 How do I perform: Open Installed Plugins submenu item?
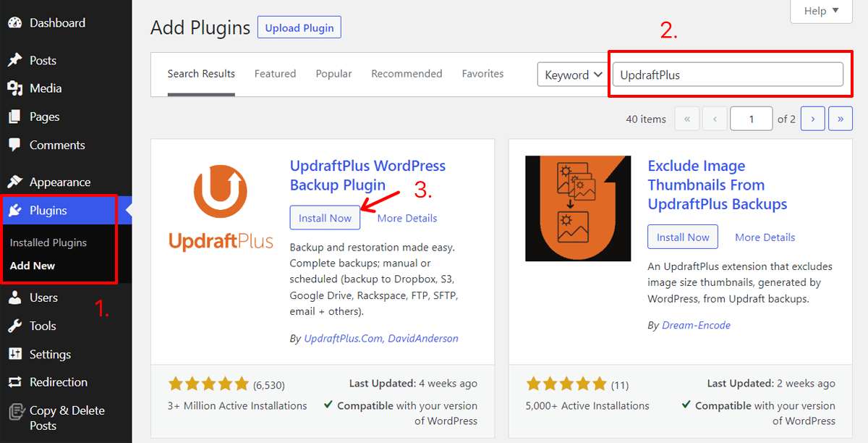point(48,242)
